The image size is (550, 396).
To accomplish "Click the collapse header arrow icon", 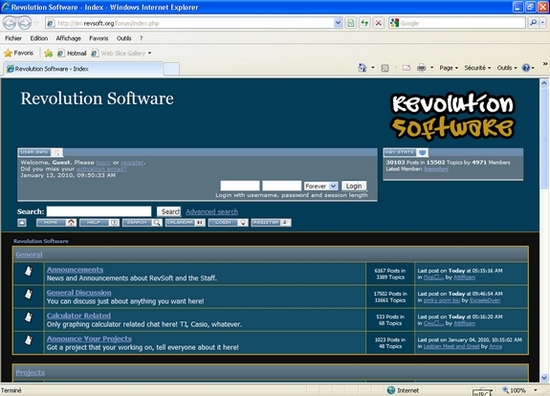I will click(22, 223).
